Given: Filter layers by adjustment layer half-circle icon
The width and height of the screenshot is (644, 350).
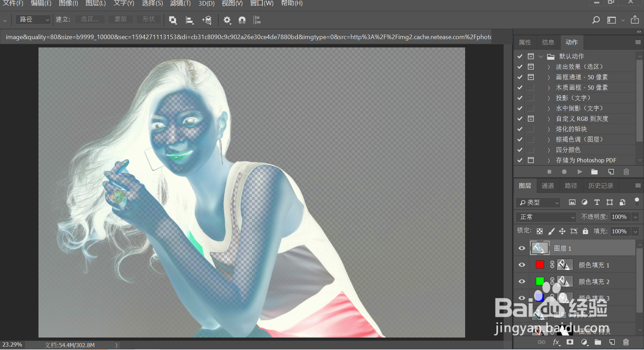Looking at the screenshot, I should (585, 202).
